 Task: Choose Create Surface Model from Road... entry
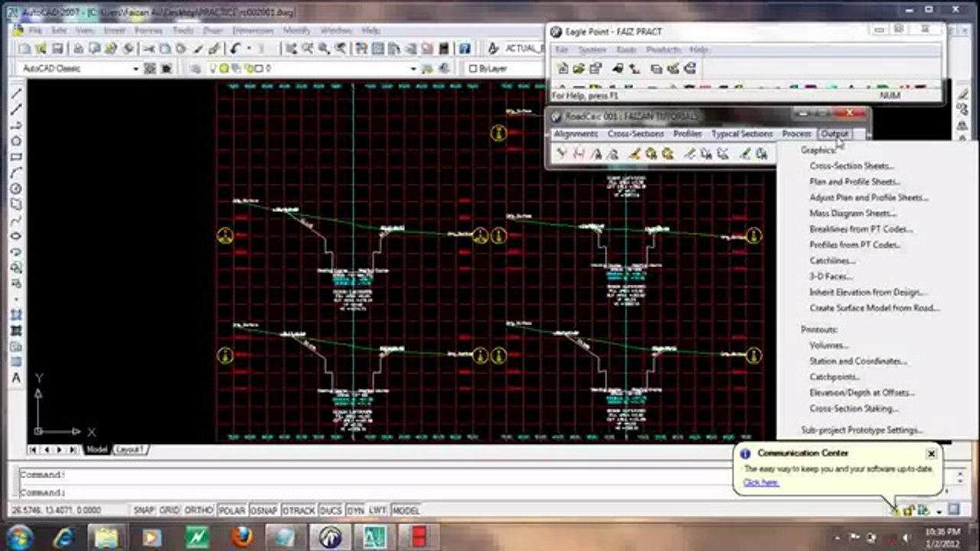point(874,308)
